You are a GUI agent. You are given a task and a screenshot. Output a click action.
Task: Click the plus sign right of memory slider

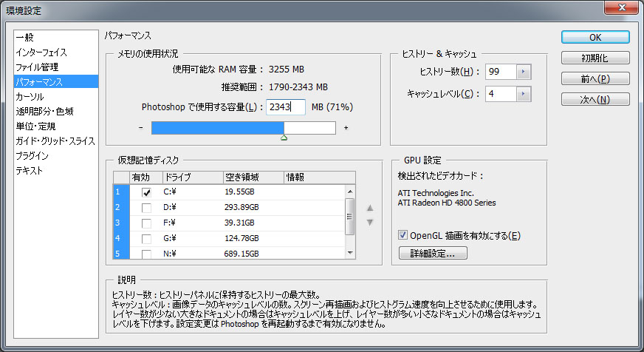pos(346,128)
